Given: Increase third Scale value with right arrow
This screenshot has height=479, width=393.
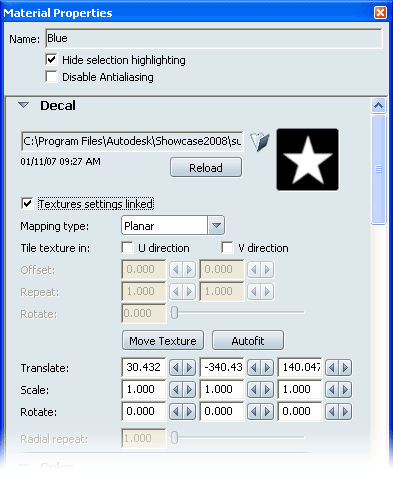Looking at the screenshot, I should 345,390.
